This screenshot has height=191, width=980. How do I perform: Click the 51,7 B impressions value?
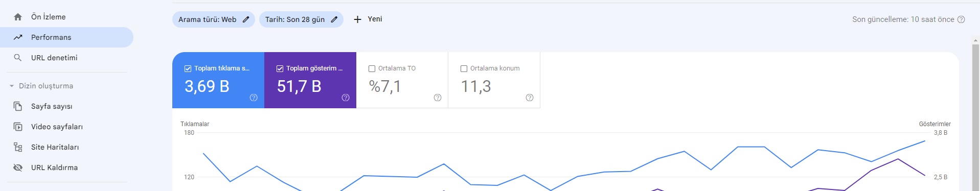tap(299, 86)
